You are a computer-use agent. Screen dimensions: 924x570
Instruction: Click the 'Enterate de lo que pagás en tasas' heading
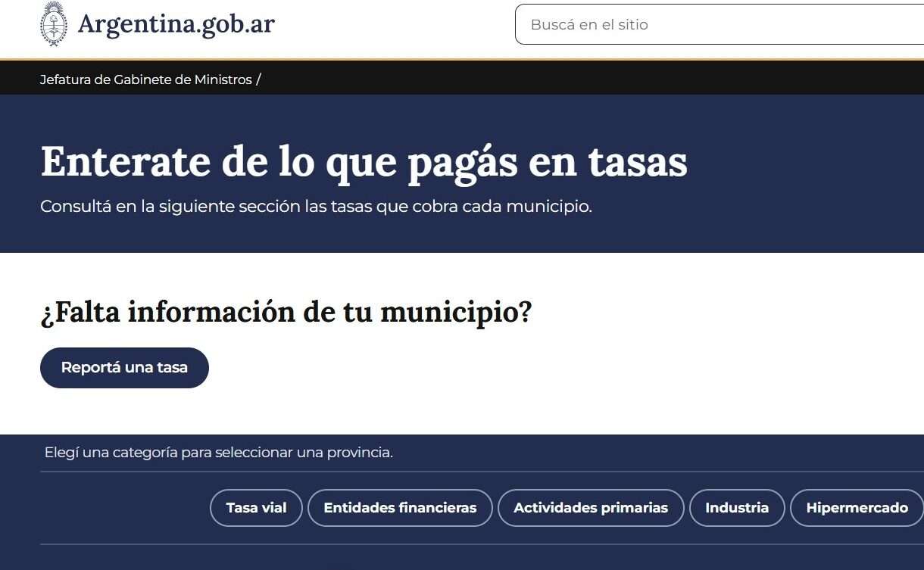tap(364, 161)
